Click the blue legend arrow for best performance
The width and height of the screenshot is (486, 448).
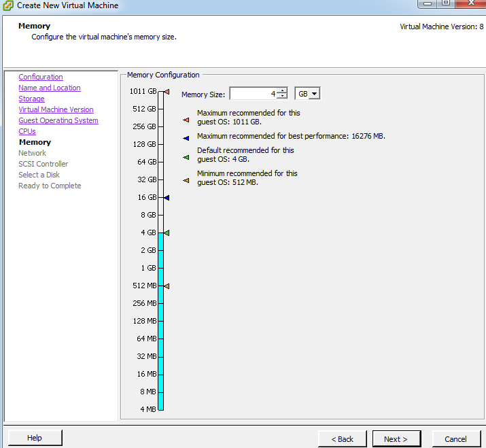click(186, 138)
